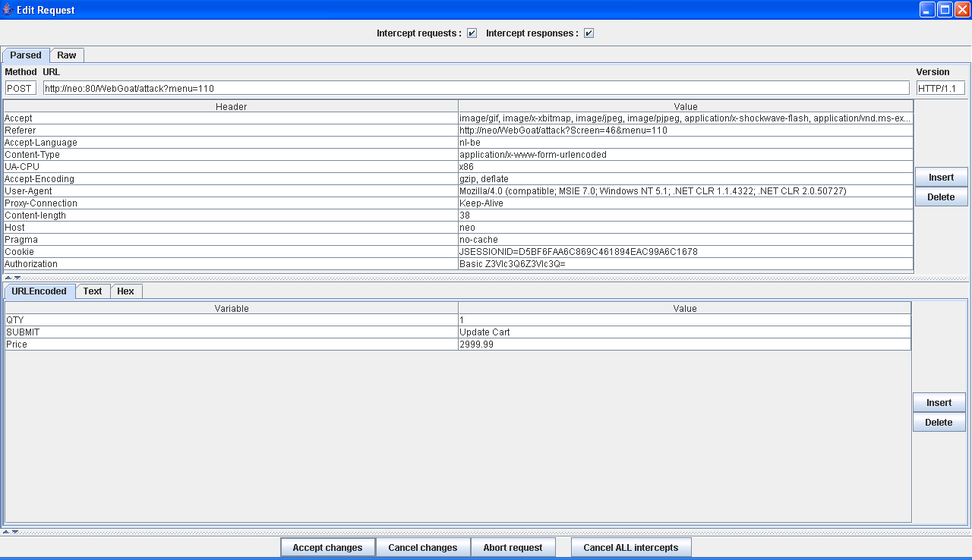This screenshot has width=972, height=560.
Task: Click the Delete button beside the headers table
Action: [941, 197]
